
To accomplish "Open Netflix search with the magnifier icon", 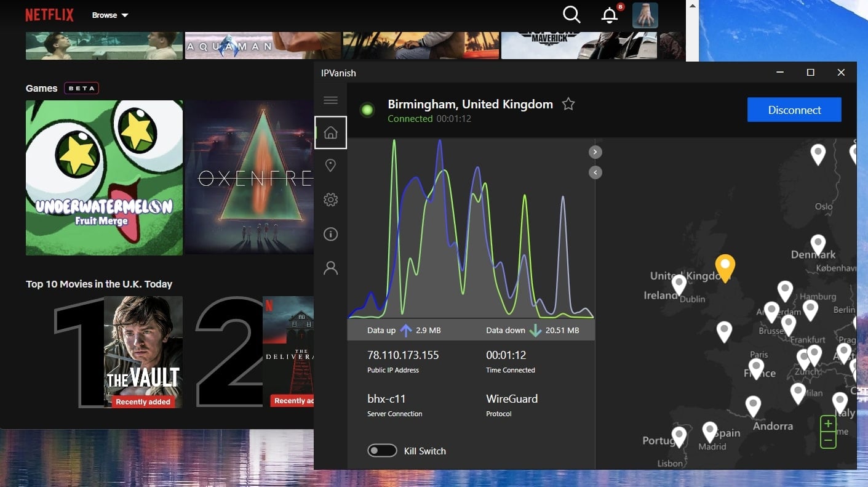I will coord(571,15).
